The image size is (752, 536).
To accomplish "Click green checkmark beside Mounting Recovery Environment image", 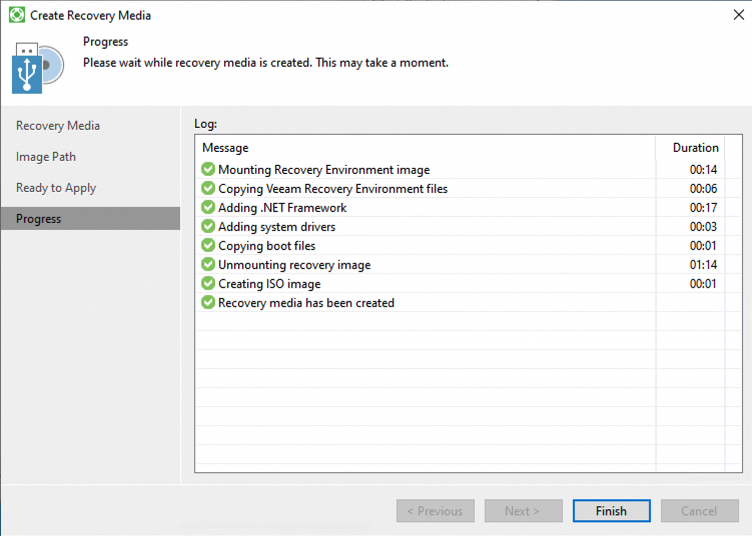I will (x=208, y=170).
